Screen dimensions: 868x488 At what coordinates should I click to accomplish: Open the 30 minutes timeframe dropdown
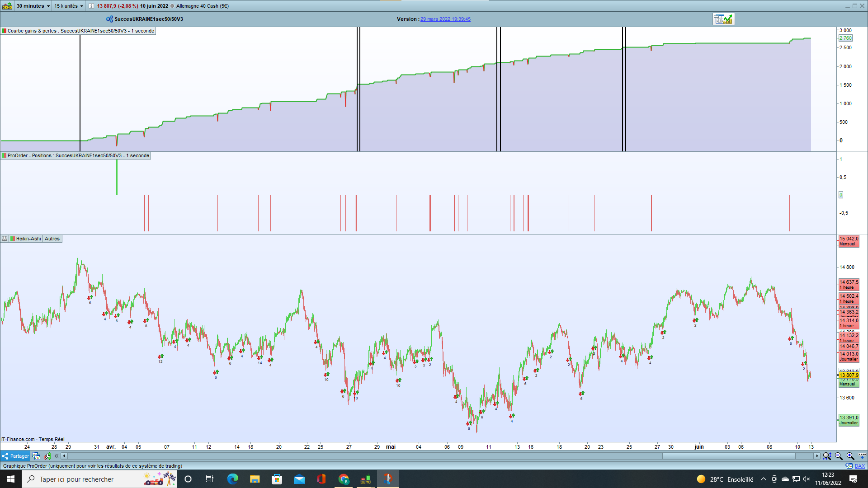(33, 6)
